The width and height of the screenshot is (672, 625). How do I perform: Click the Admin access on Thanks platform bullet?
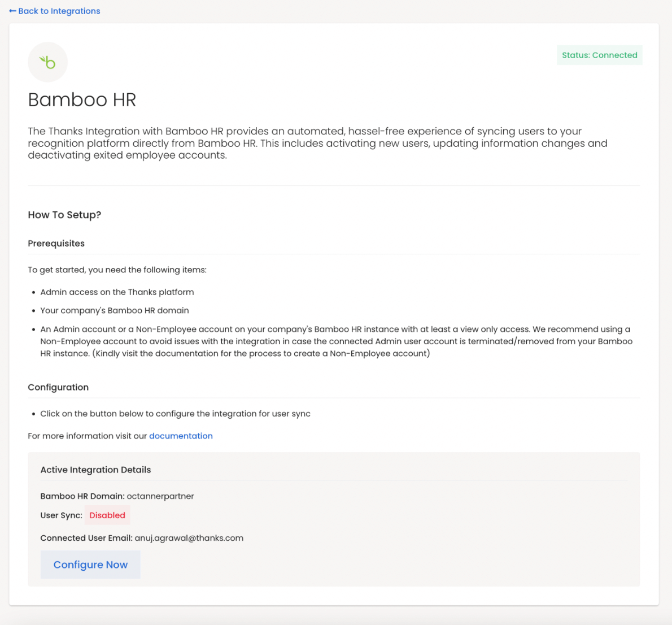(x=117, y=292)
